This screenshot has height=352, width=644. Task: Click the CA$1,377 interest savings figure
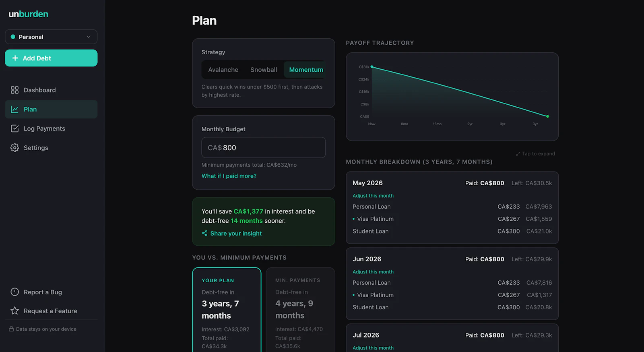tap(248, 211)
